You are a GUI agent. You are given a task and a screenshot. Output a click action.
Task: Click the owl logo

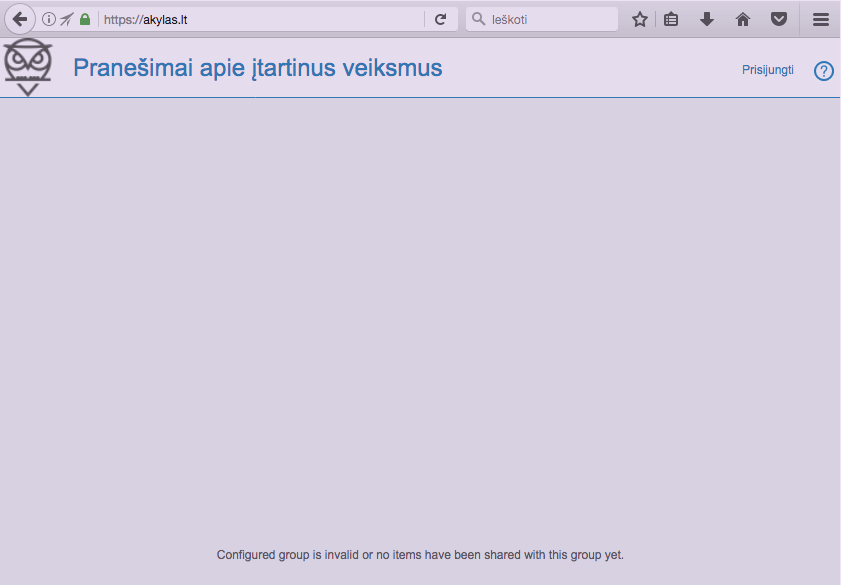[x=28, y=67]
